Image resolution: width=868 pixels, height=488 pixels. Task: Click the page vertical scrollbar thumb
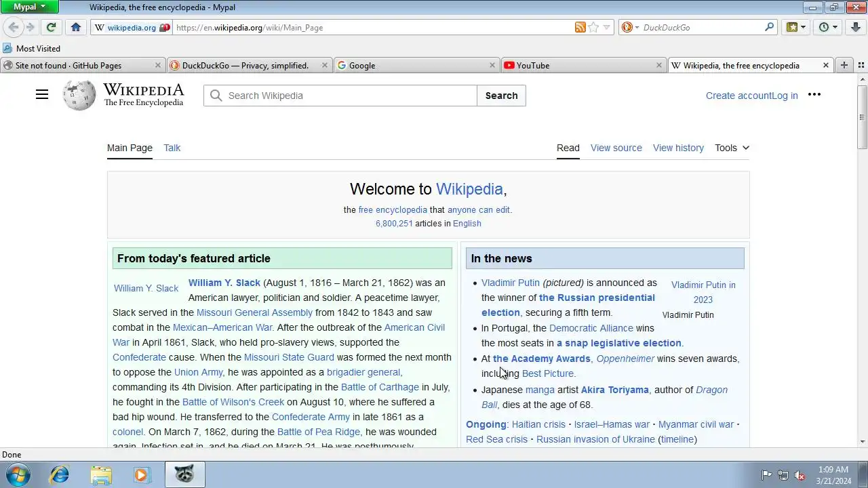tap(862, 117)
